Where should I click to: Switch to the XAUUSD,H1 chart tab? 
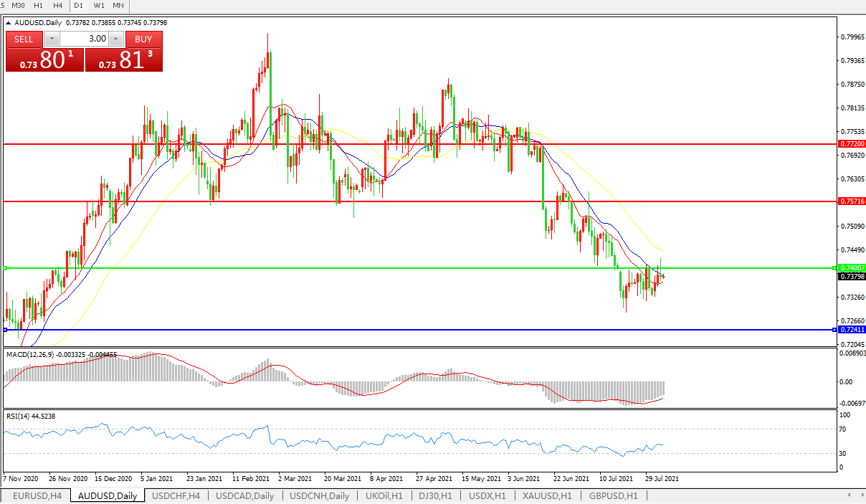547,495
